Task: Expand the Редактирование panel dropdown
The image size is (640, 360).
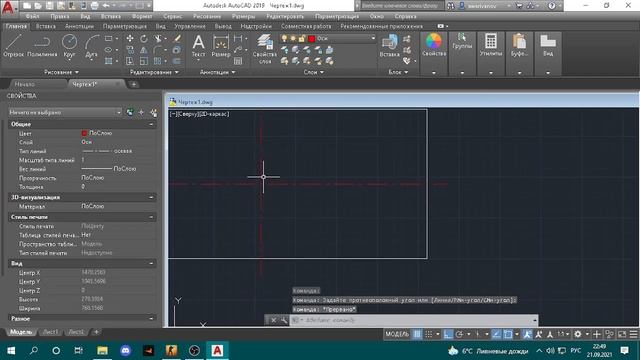Action: pos(154,72)
